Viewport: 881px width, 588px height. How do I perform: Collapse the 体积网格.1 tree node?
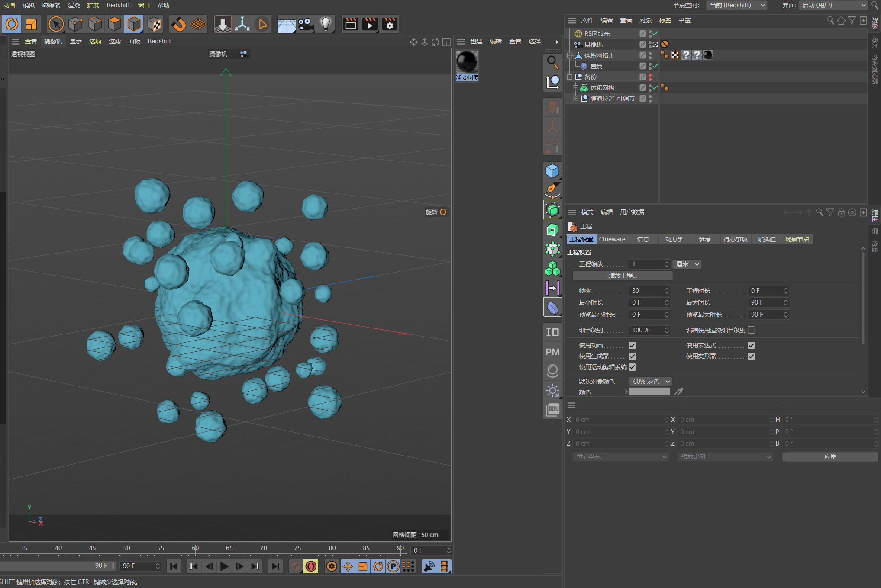(570, 55)
